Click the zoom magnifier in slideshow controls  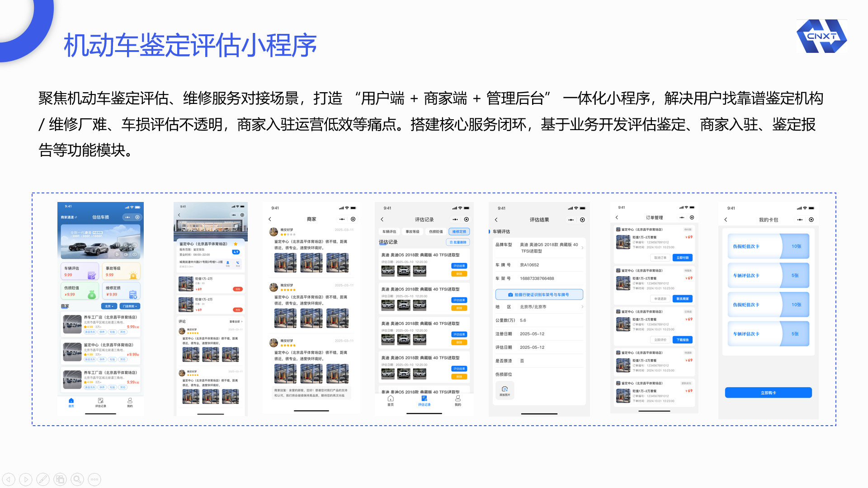coord(77,479)
